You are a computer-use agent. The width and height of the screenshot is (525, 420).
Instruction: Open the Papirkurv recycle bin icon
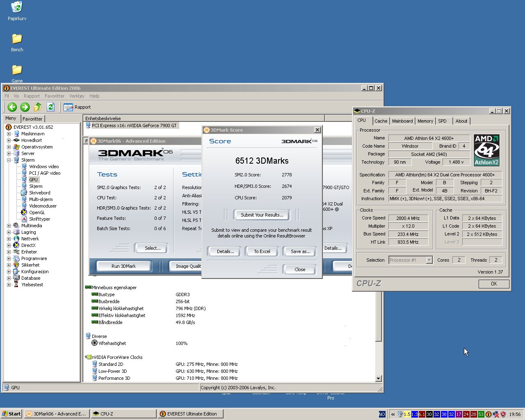point(17,7)
